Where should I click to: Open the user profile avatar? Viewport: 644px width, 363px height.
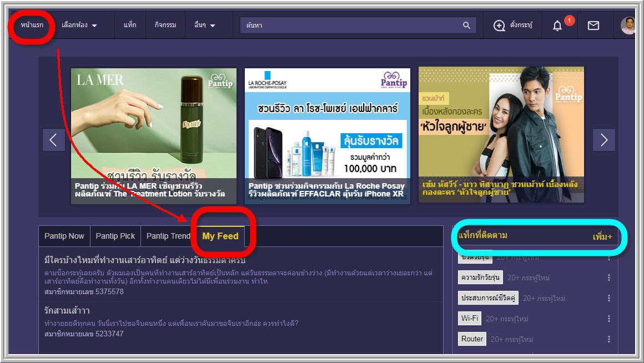coord(628,26)
